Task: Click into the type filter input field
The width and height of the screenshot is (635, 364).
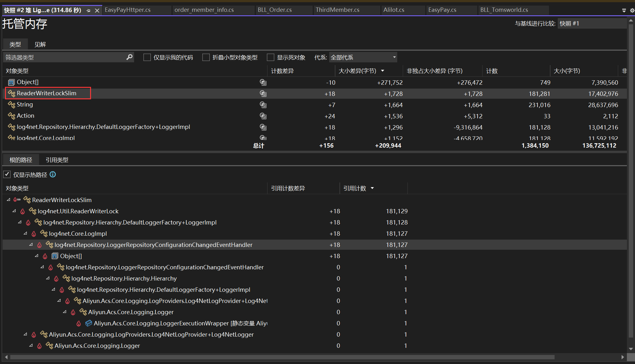Action: click(64, 57)
